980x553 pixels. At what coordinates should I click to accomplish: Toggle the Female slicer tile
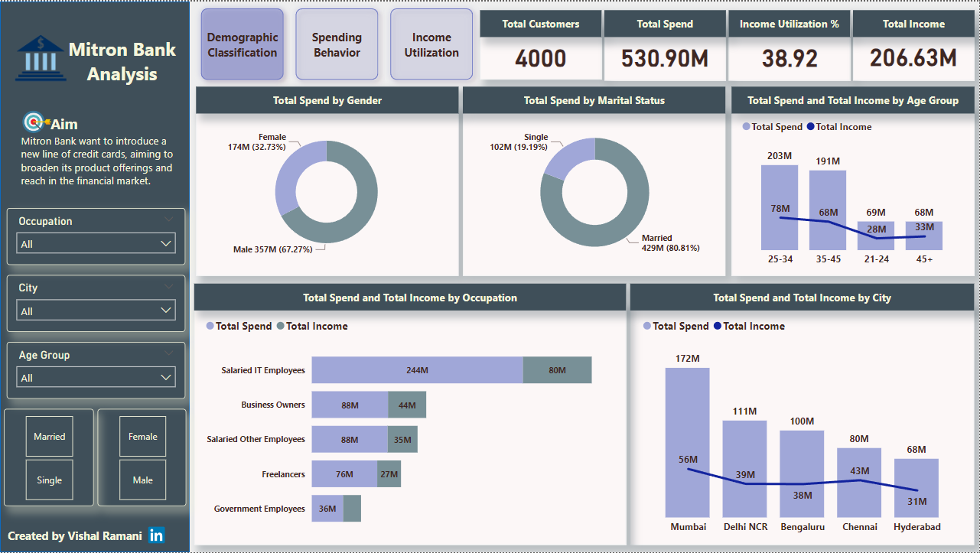pos(143,437)
